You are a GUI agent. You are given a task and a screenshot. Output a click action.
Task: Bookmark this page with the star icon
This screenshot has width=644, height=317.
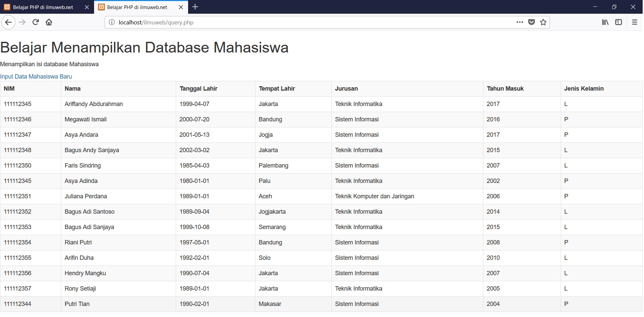coord(543,22)
